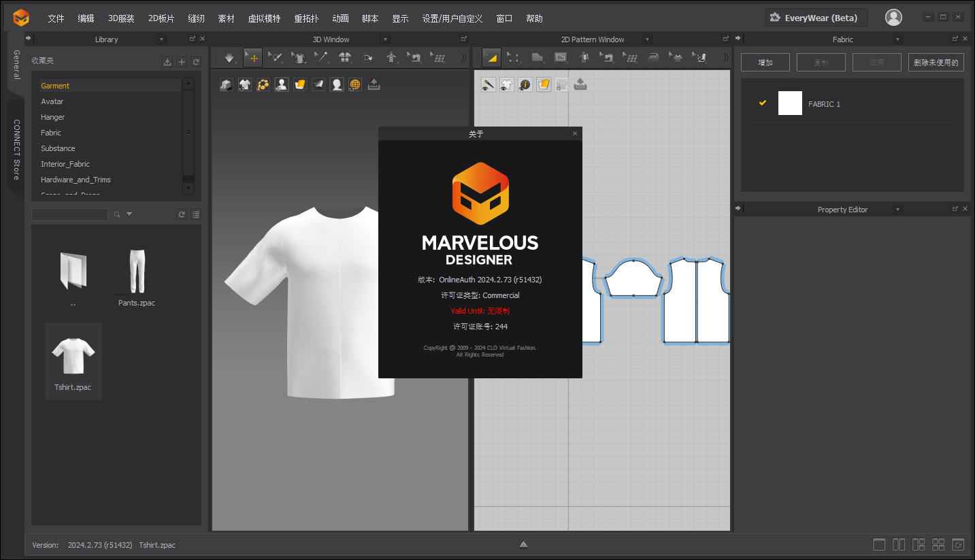
Task: Click the library search input field
Action: [69, 214]
